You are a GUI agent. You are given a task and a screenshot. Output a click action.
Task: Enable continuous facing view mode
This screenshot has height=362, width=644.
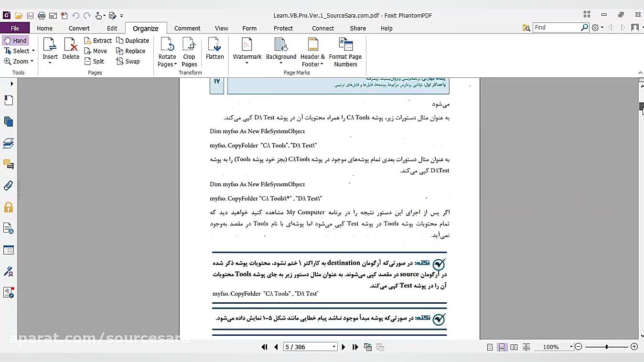point(526,347)
